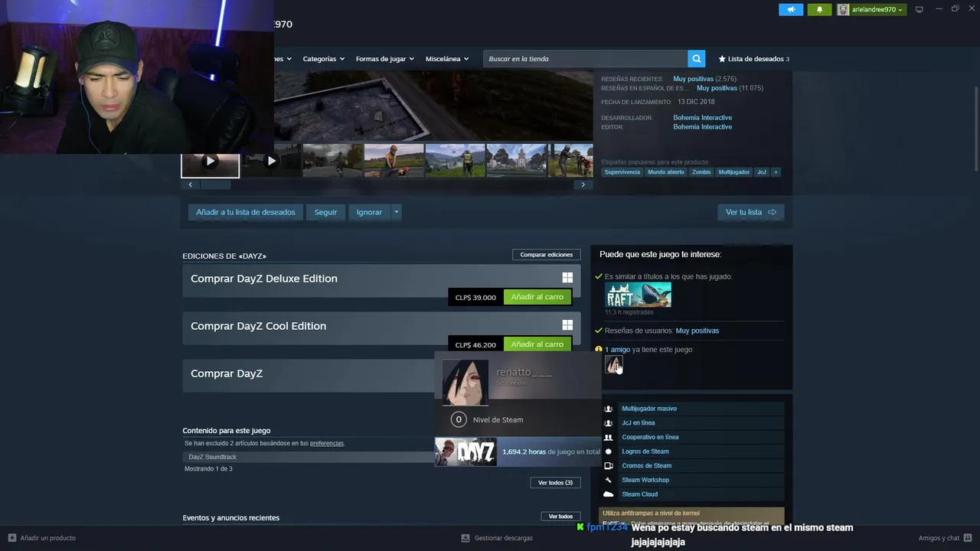The image size is (980, 551).
Task: Click the store search input field
Action: click(585, 59)
